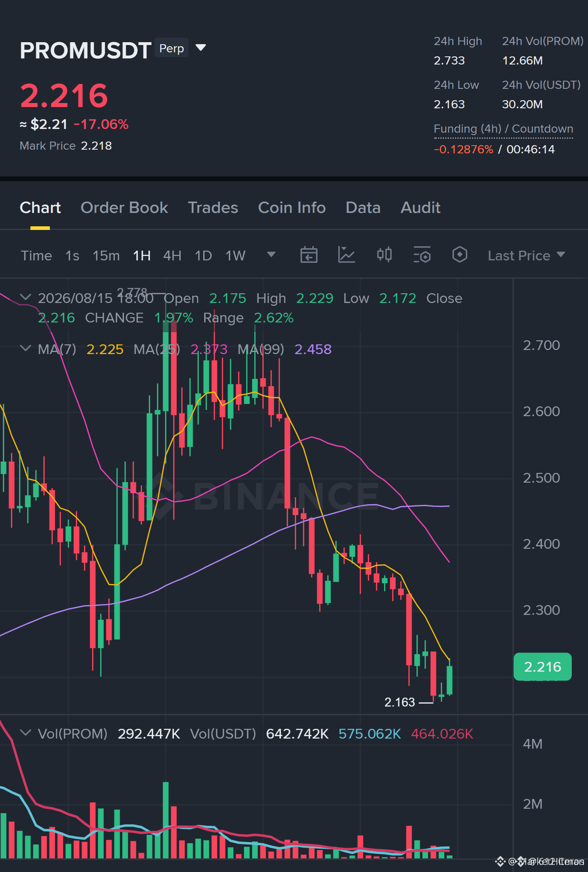Collapse the OHLC candle info row
The image size is (588, 872).
(x=26, y=297)
